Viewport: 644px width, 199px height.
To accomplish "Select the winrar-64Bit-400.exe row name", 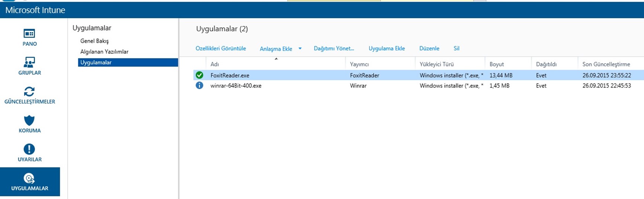I will click(236, 86).
